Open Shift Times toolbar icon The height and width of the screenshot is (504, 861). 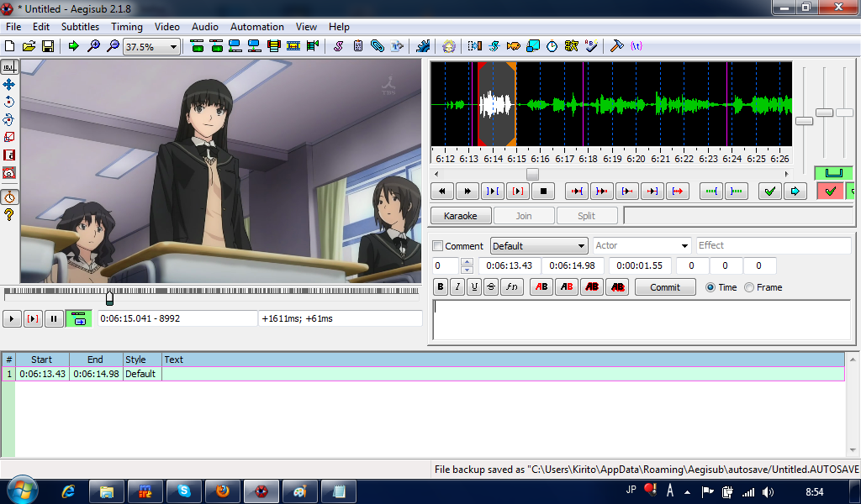point(474,46)
